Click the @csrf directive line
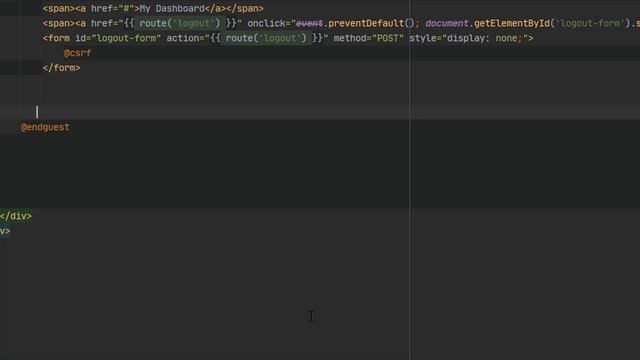640x360 pixels. click(78, 53)
